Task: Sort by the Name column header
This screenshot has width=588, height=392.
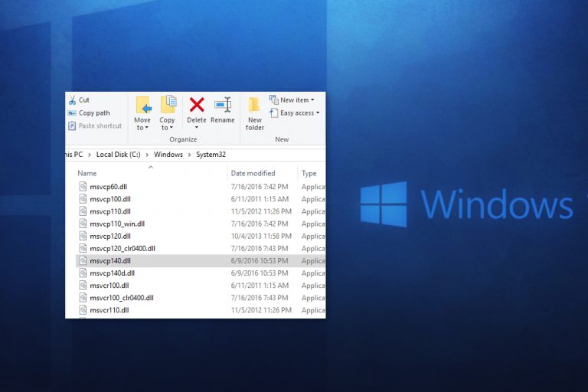Action: 87,173
